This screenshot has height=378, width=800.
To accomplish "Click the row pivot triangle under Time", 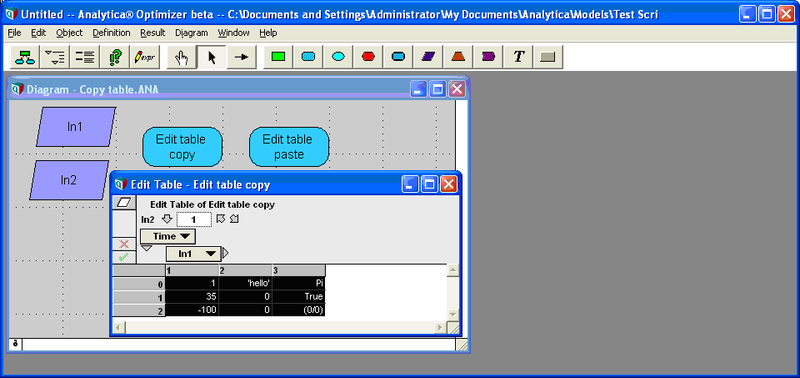I will click(146, 248).
